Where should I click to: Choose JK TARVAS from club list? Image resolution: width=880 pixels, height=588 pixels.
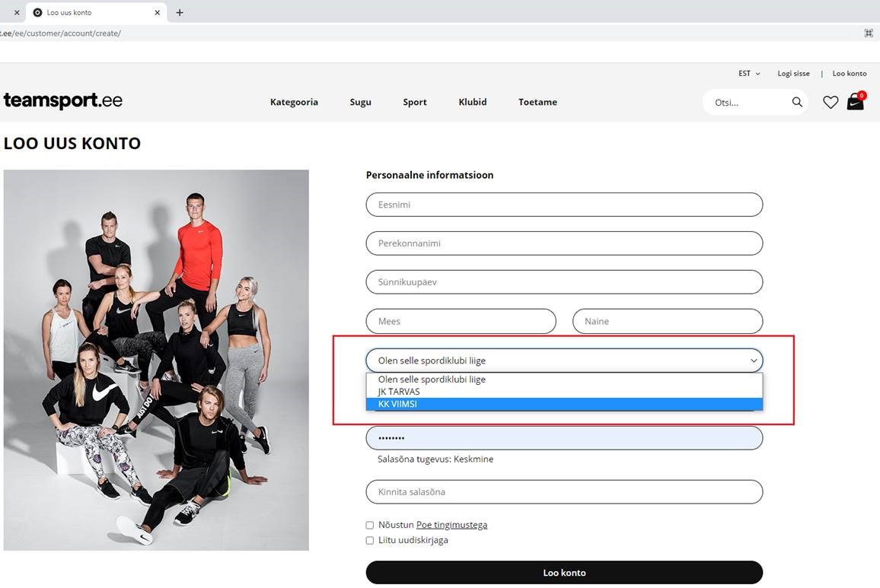pos(563,392)
